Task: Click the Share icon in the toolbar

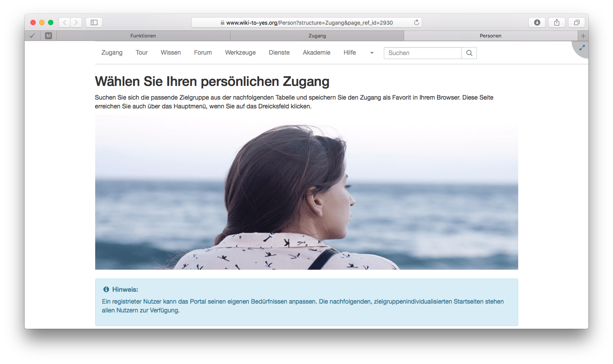Action: (557, 22)
